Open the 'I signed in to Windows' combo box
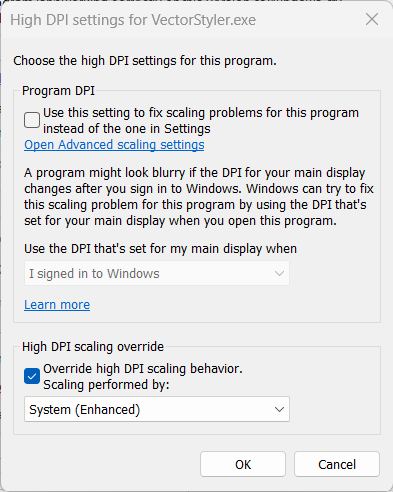 point(157,273)
